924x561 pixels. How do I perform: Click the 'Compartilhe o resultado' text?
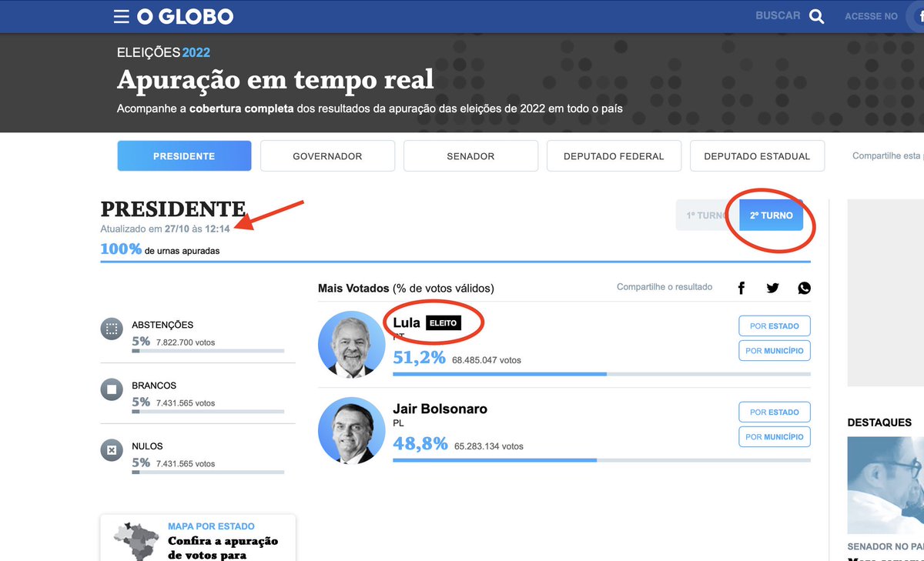coord(665,287)
